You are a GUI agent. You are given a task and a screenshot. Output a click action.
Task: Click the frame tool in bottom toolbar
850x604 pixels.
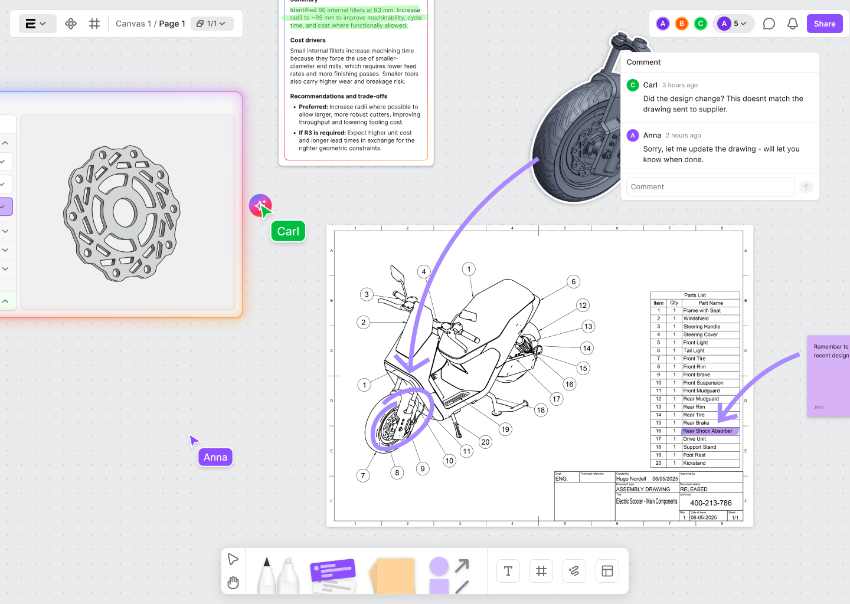pos(540,571)
